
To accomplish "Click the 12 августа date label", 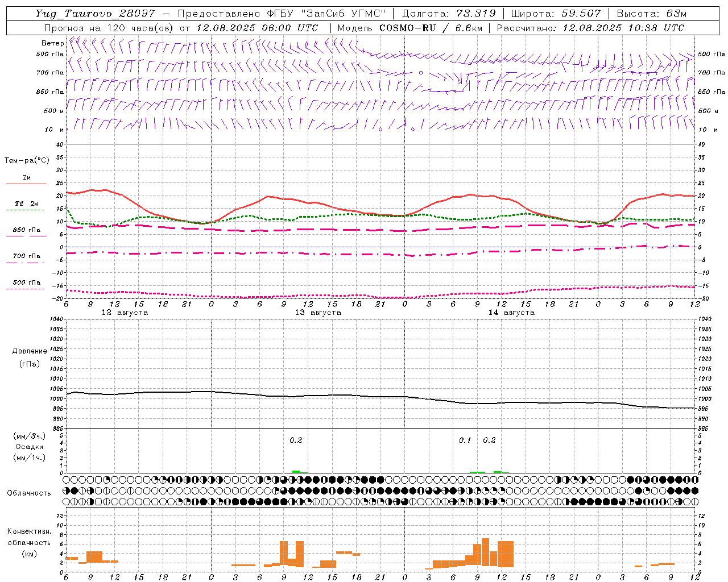I will [x=125, y=313].
